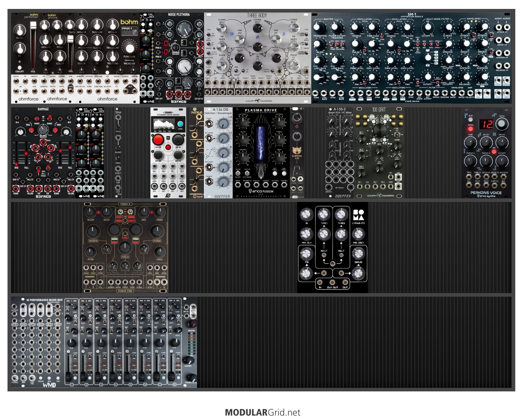The image size is (526, 420).
Task: Flip the OCT UP/OCT DOWN switch
Action: coord(247,173)
